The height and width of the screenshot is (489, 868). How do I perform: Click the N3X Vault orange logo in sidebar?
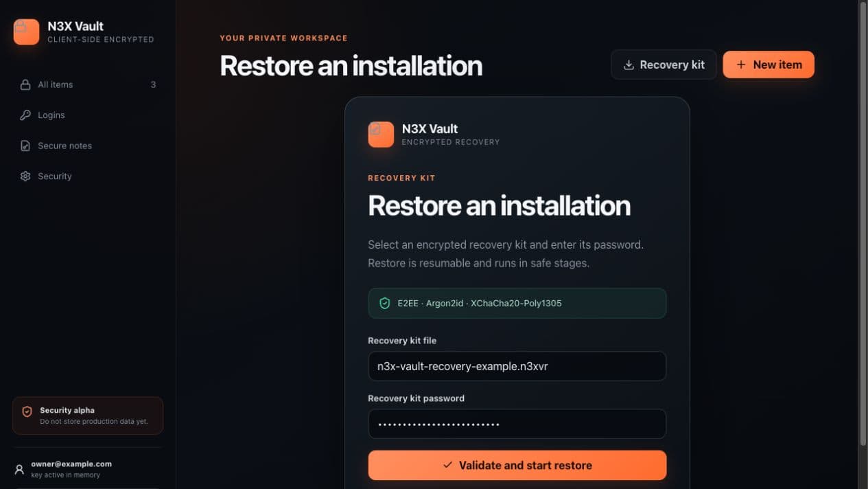26,32
